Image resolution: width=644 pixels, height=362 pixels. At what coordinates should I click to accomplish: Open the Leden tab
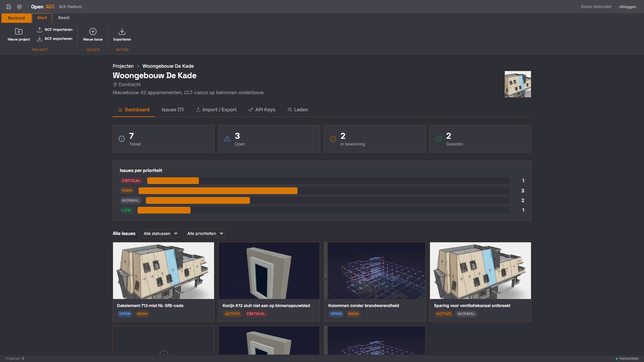click(298, 110)
